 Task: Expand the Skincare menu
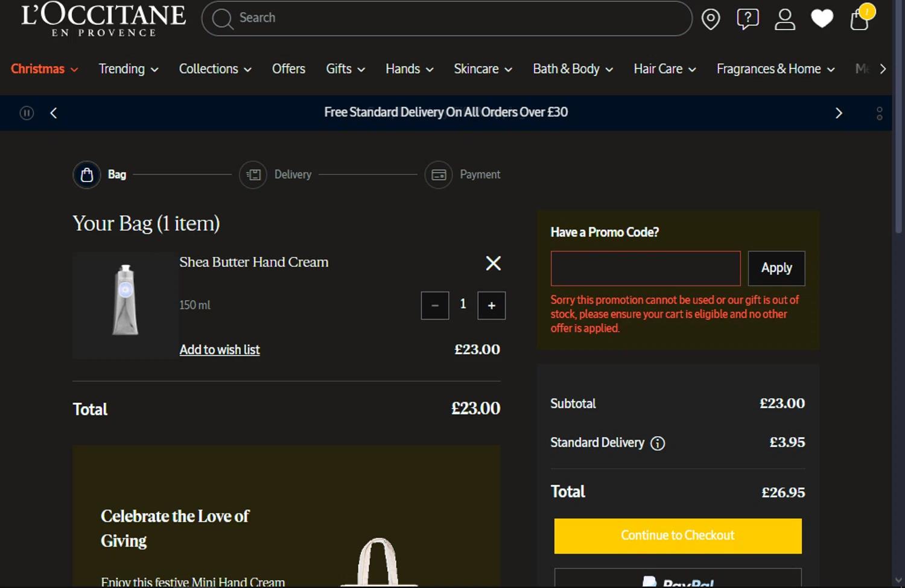click(x=483, y=69)
